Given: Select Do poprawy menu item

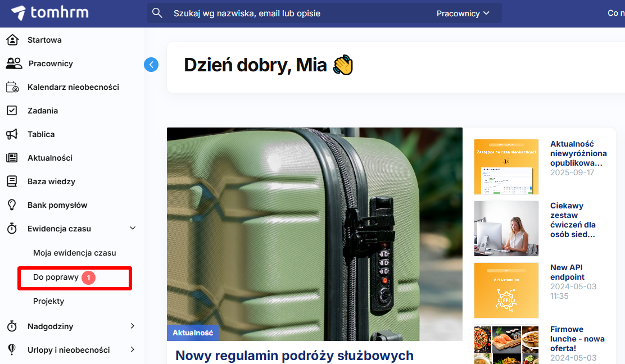Looking at the screenshot, I should 56,277.
